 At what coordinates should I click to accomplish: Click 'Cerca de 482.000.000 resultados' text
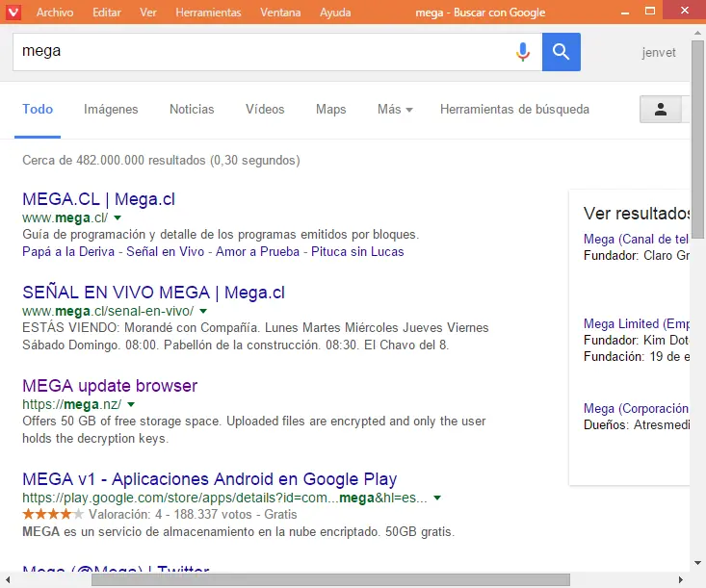coord(114,160)
